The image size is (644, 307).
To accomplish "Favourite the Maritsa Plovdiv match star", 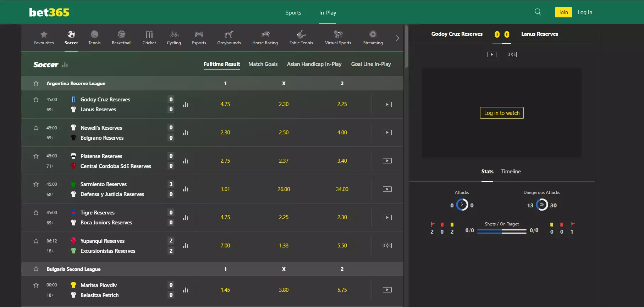I will click(36, 285).
